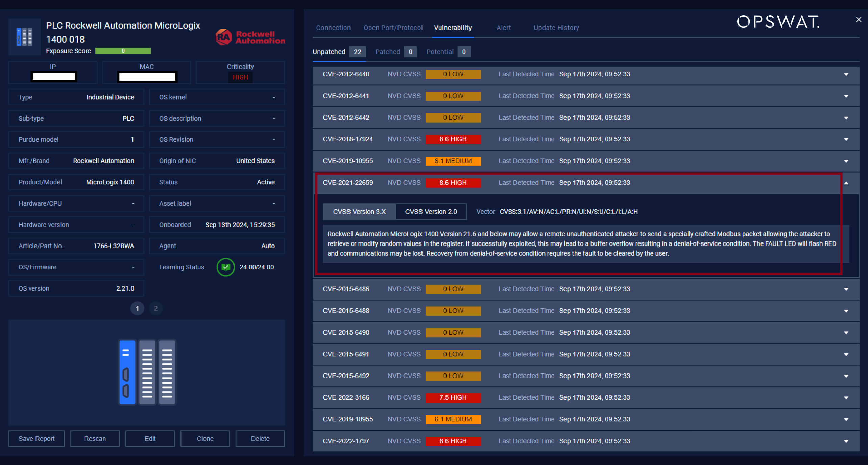Open the Open Port/Protocol tab

coord(393,28)
